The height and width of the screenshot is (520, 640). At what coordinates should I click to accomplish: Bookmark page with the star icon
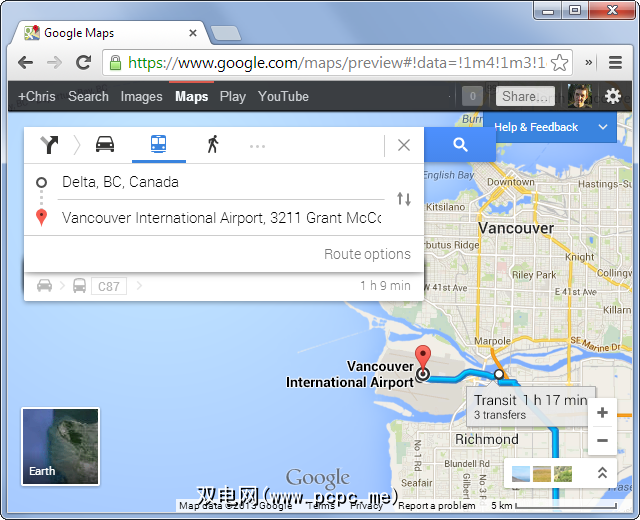559,63
